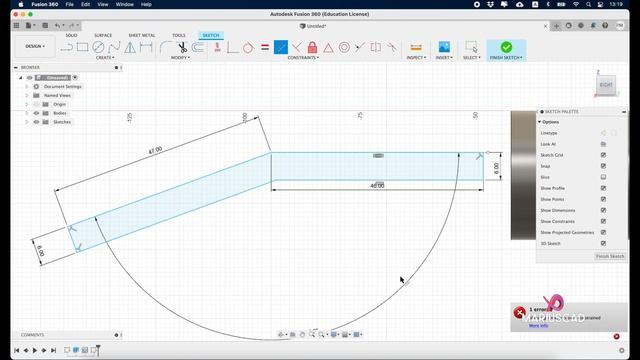Open the Insert dropdown menu

(444, 58)
